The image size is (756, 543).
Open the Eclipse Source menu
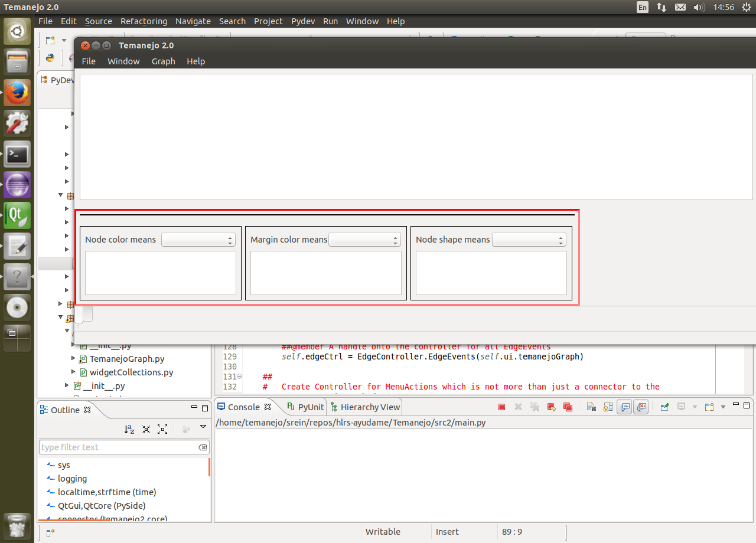(98, 21)
